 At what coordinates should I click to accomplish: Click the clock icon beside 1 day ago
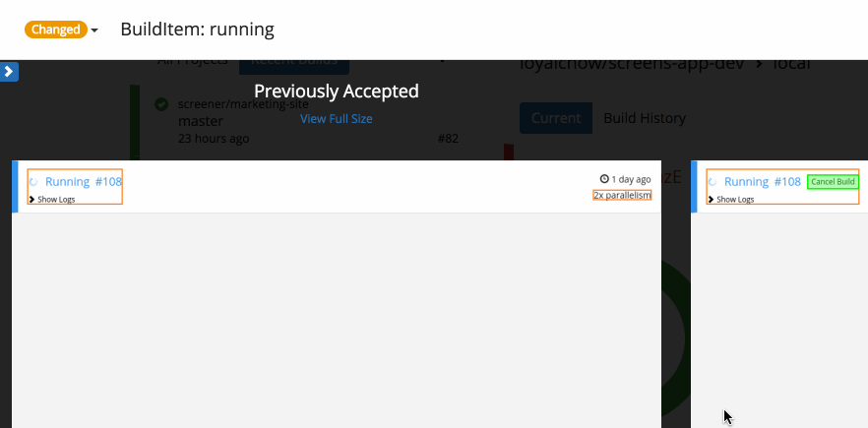604,180
